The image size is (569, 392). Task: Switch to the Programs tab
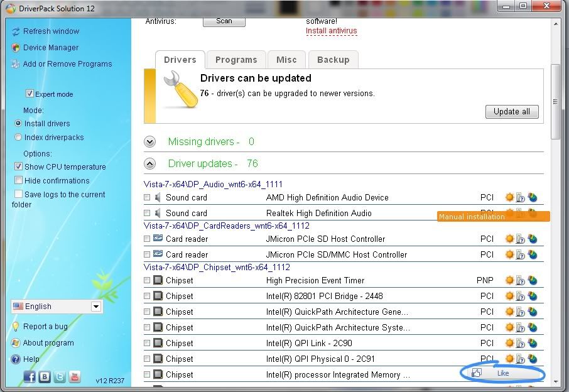point(236,60)
